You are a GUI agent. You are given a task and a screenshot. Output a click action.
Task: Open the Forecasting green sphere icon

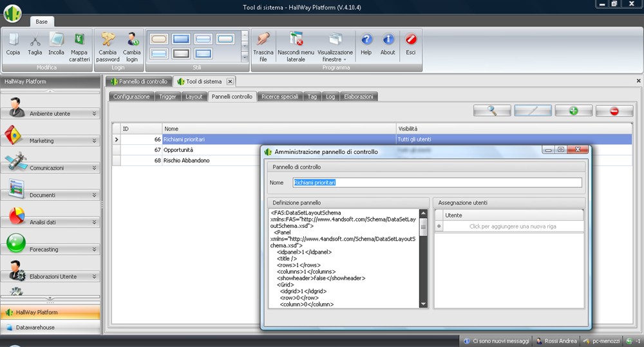tap(17, 243)
